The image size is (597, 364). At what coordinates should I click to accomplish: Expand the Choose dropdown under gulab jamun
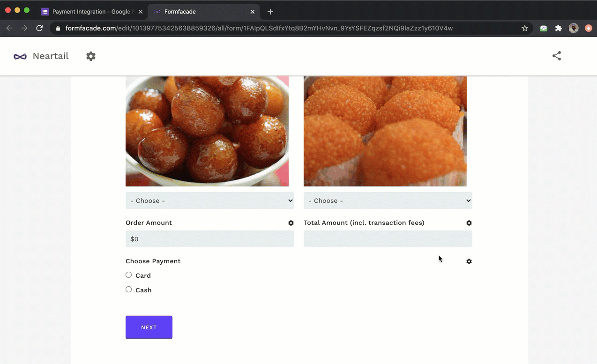[x=209, y=201]
